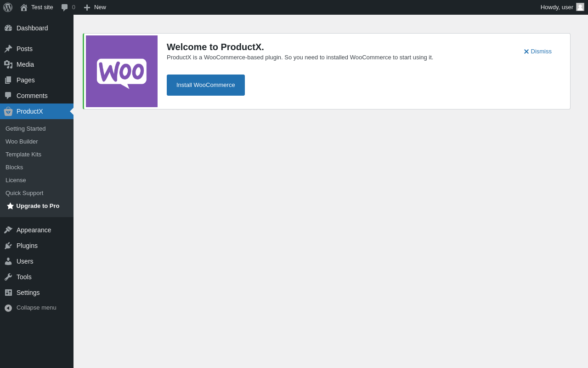Open the Pages menu item
The image size is (588, 368).
pyautogui.click(x=37, y=80)
